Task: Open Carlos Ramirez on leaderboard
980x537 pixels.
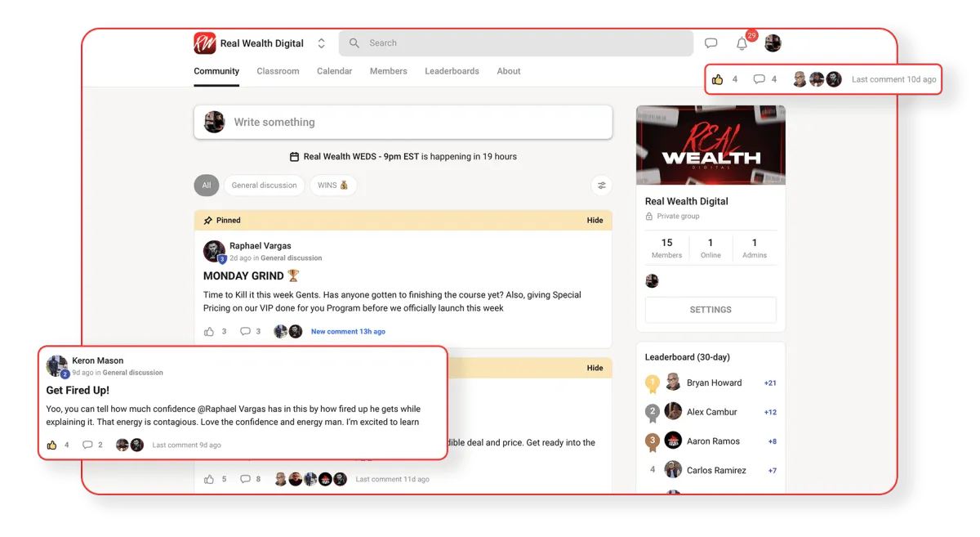Action: (716, 470)
